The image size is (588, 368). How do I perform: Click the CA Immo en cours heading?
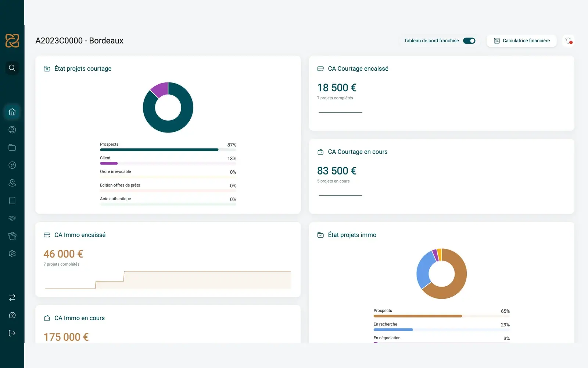click(79, 318)
